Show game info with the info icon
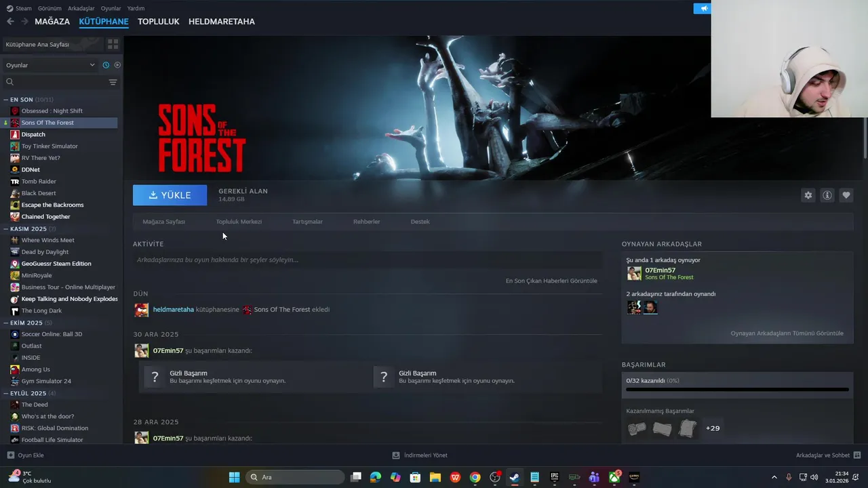Screen dimensions: 868x488 (x=827, y=195)
